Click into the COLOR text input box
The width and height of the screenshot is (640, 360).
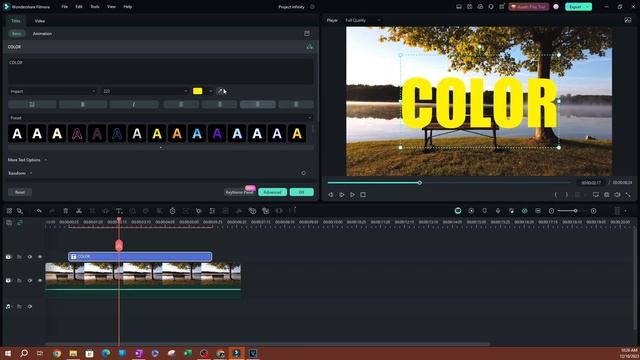(x=161, y=71)
